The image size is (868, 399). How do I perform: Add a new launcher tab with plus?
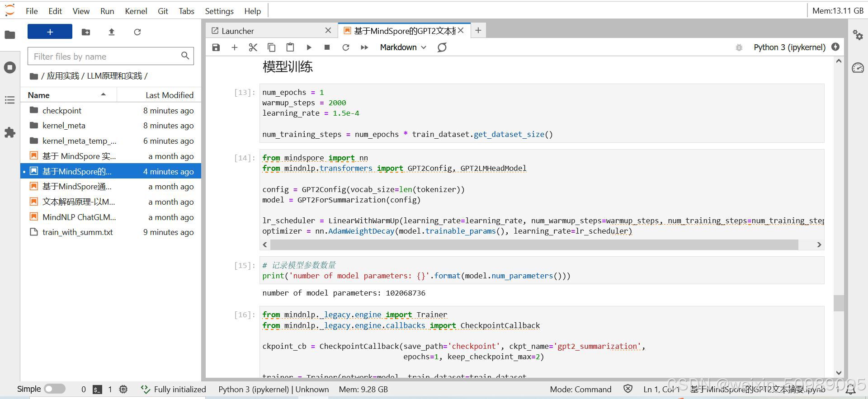pos(478,30)
